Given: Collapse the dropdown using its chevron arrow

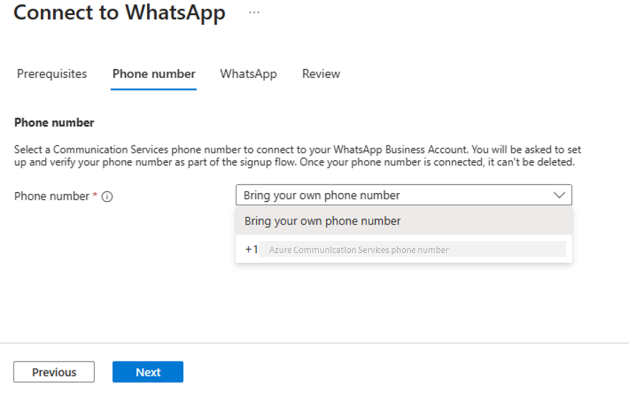Looking at the screenshot, I should tap(559, 195).
